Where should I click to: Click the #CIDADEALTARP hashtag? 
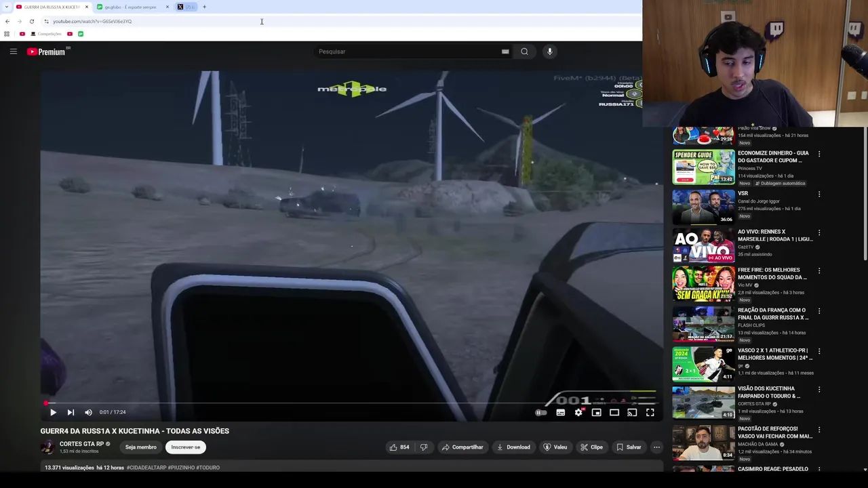click(x=146, y=468)
